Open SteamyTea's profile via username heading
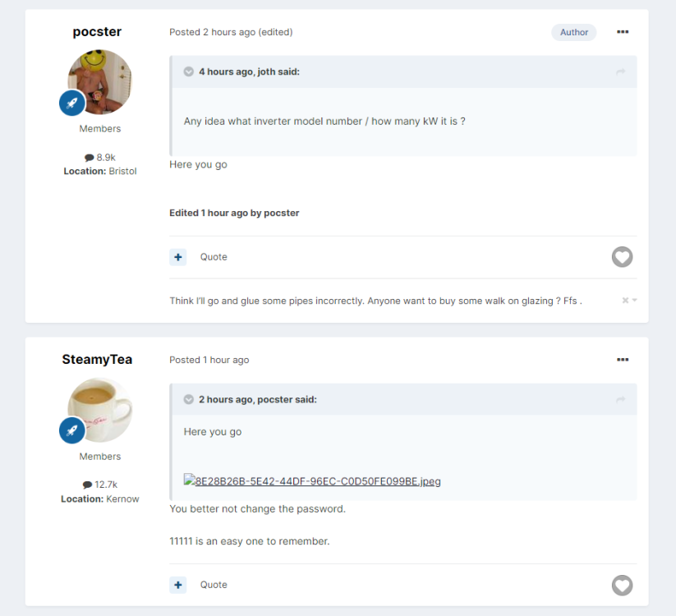 (97, 360)
